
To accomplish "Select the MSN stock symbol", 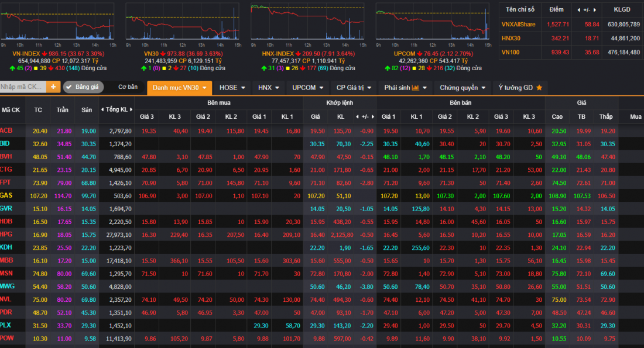I will 6,273.
